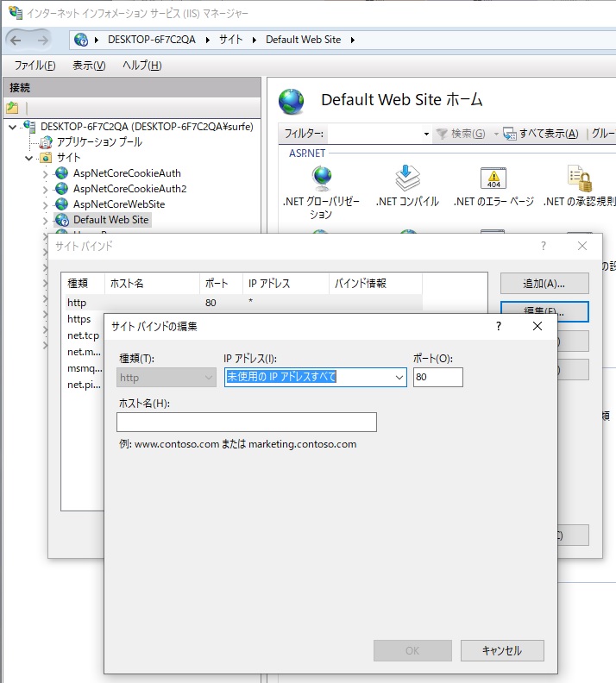Click the 編集(E)... button
The image size is (616, 683).
pyautogui.click(x=544, y=311)
